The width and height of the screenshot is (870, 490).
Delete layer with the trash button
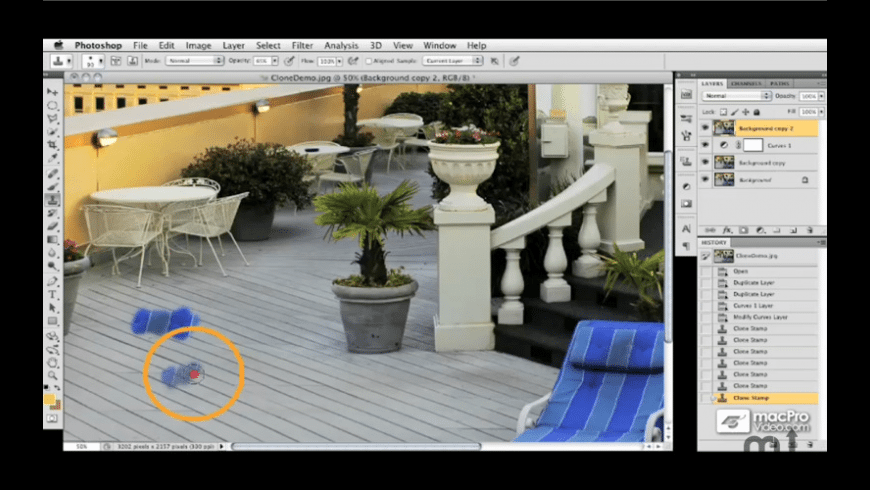coord(810,230)
